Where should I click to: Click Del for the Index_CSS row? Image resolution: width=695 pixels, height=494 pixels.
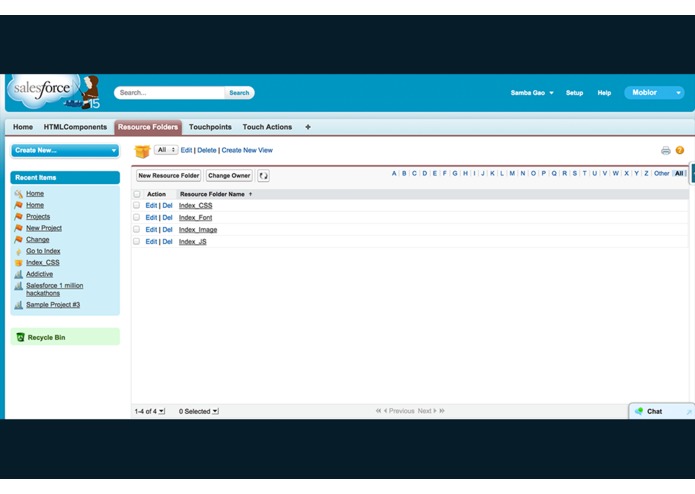[x=167, y=206]
